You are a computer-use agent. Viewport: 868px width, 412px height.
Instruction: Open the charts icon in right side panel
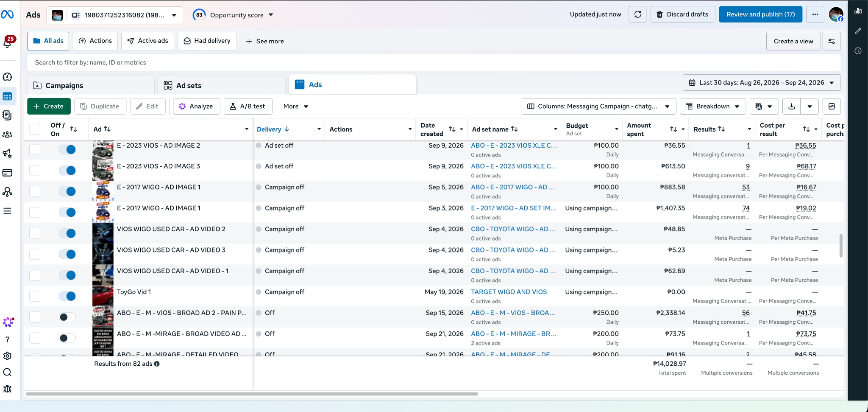pos(858,11)
